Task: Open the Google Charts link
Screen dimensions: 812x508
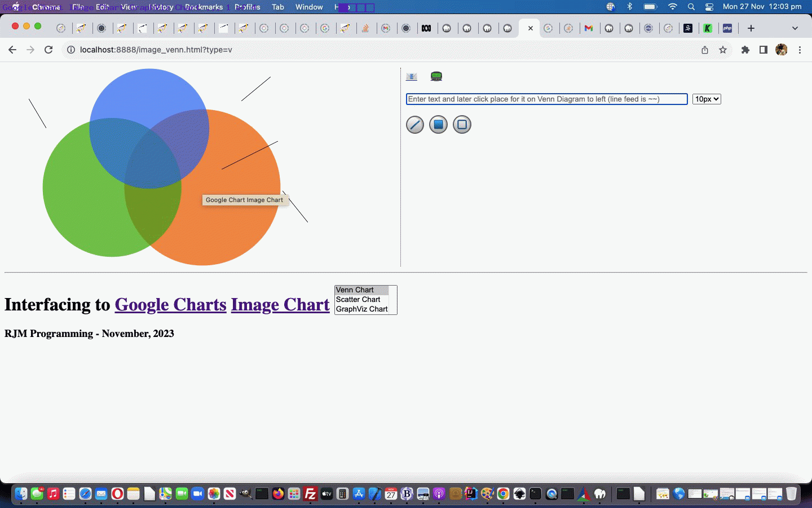Action: (x=170, y=305)
